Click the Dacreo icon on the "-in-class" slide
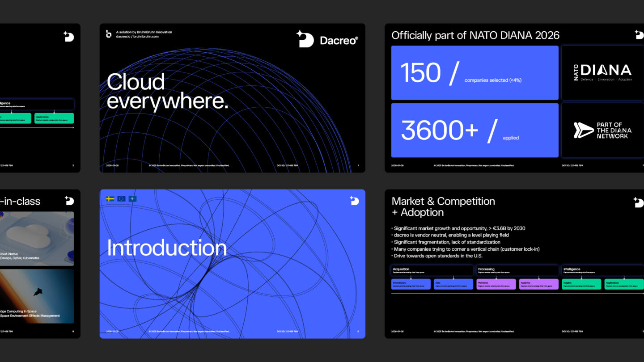The height and width of the screenshot is (362, 644). pyautogui.click(x=68, y=201)
